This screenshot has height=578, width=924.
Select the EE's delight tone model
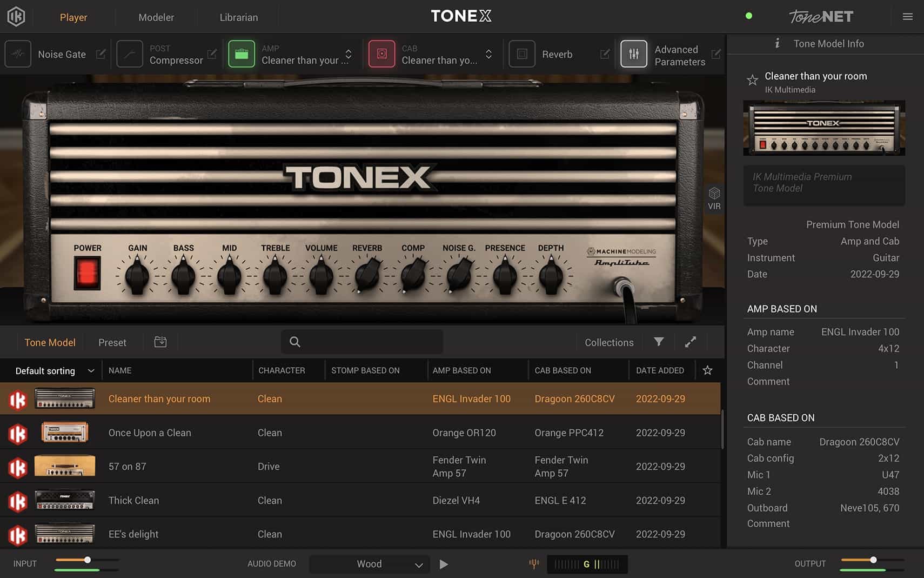(x=360, y=534)
